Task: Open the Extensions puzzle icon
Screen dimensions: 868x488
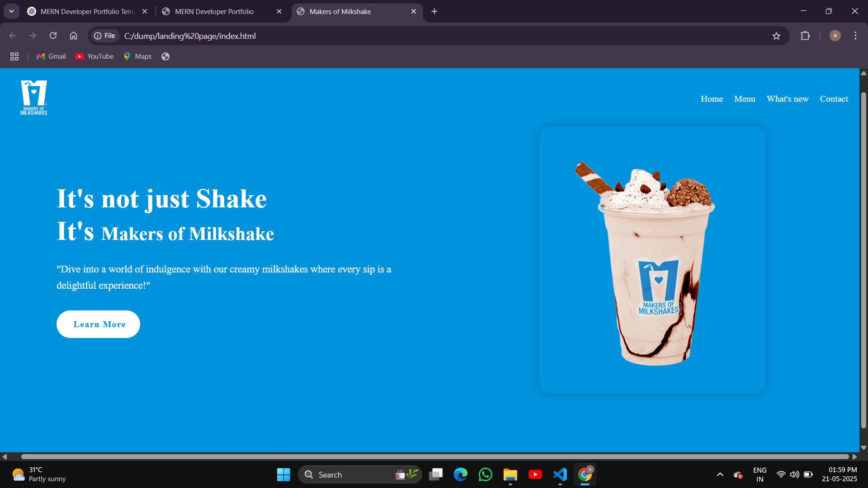Action: pyautogui.click(x=805, y=36)
